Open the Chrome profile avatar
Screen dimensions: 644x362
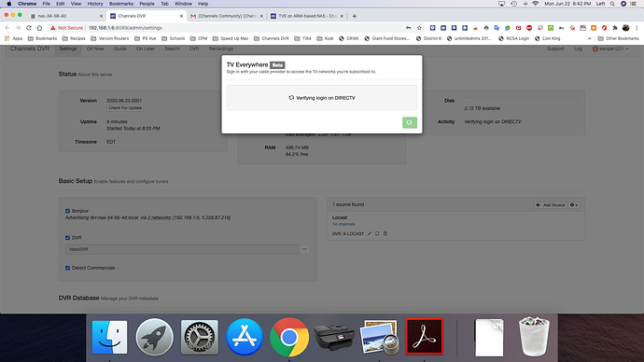point(625,28)
